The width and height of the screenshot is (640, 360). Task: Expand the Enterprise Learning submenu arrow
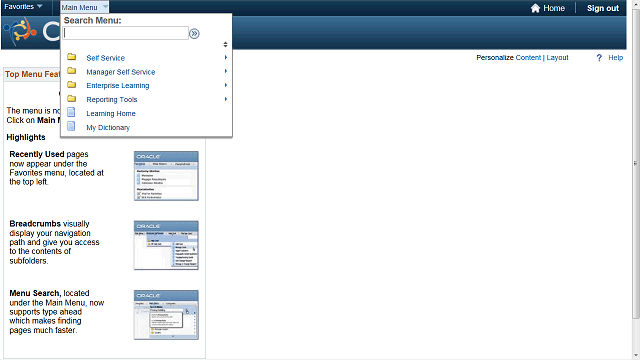[x=226, y=85]
